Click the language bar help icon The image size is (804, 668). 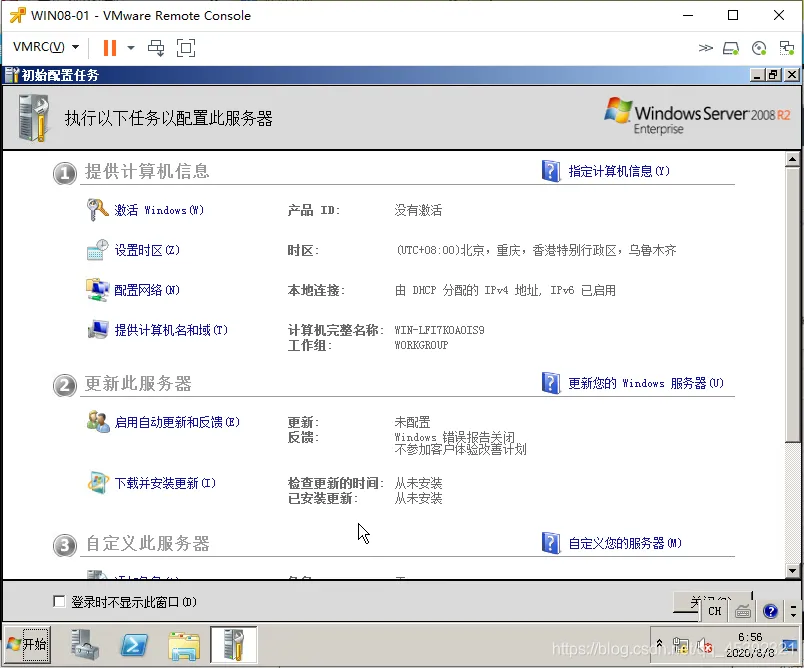tap(770, 611)
